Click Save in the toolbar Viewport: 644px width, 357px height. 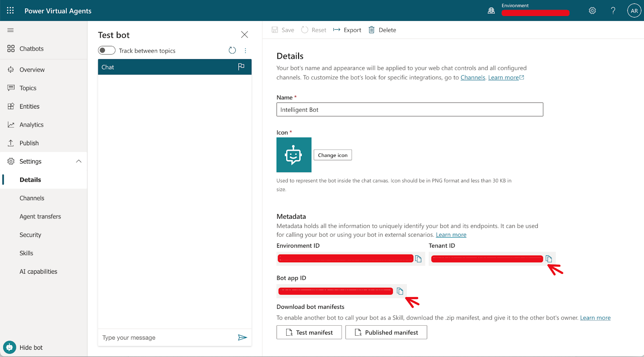(x=283, y=30)
